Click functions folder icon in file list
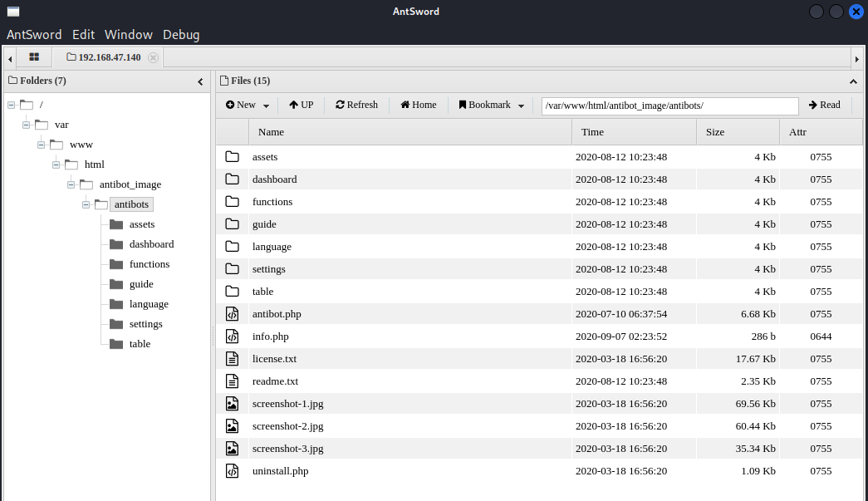This screenshot has height=501, width=868. tap(232, 202)
